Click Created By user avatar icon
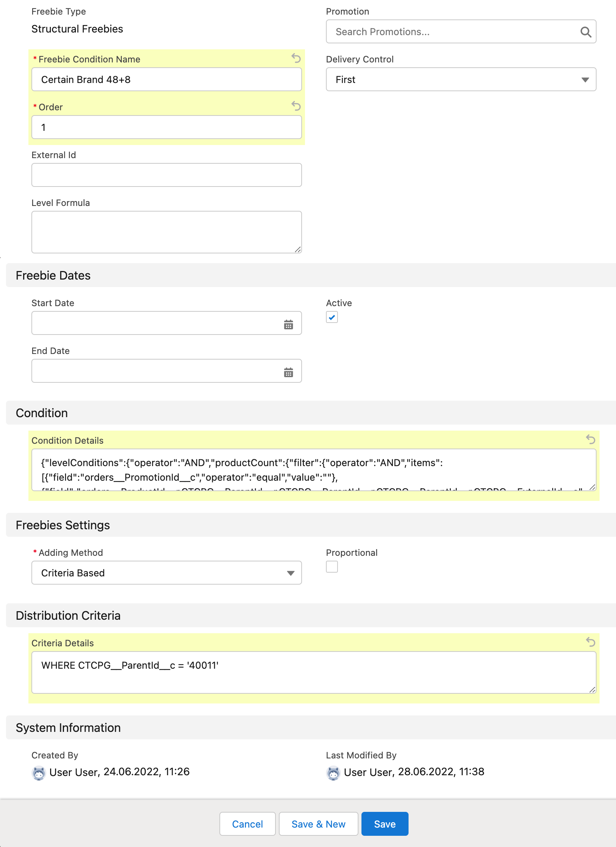The width and height of the screenshot is (616, 847). [x=39, y=773]
